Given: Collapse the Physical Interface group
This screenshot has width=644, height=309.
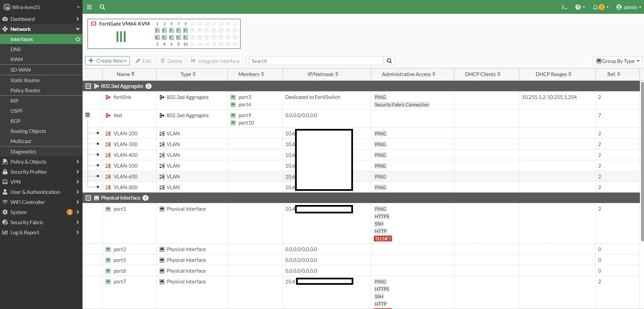Looking at the screenshot, I should click(88, 198).
